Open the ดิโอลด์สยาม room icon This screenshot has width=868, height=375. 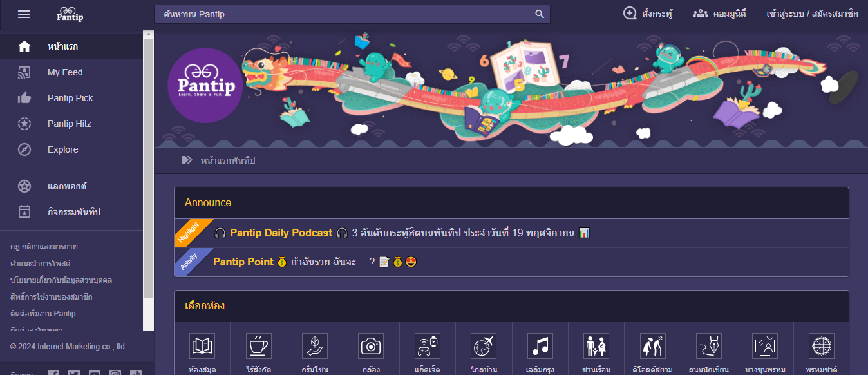pos(652,346)
